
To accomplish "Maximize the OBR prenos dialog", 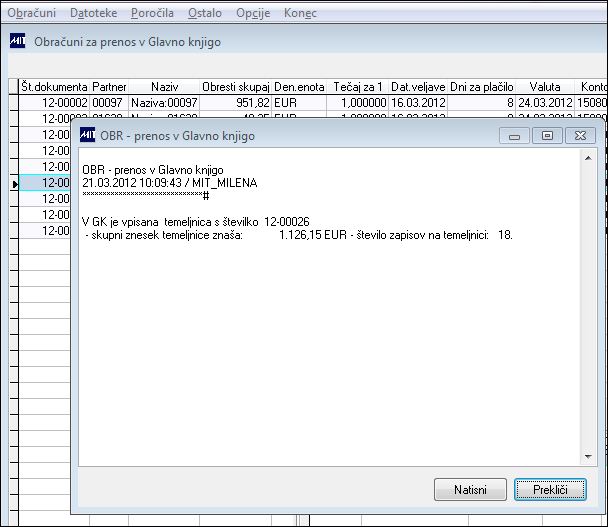I will (547, 136).
